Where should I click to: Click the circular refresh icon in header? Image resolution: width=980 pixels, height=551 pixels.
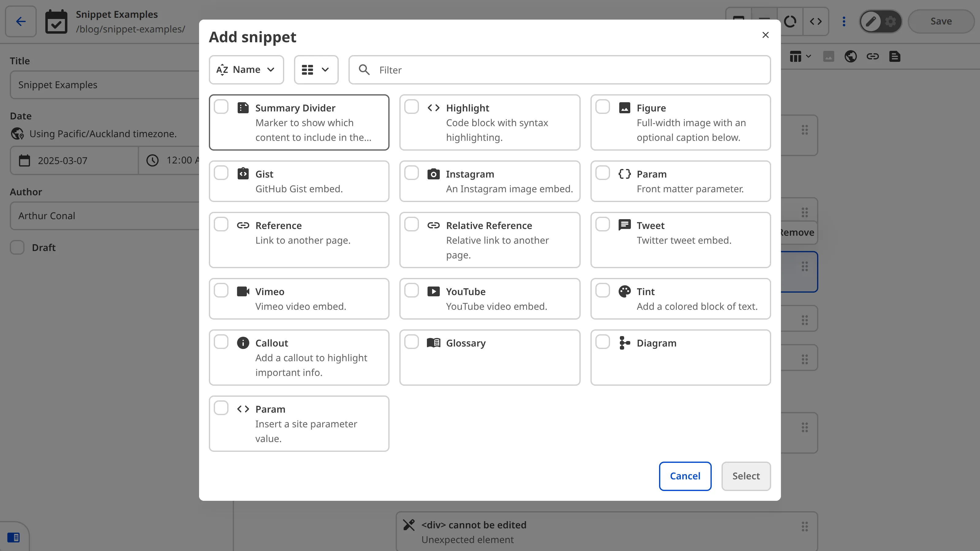pyautogui.click(x=790, y=21)
